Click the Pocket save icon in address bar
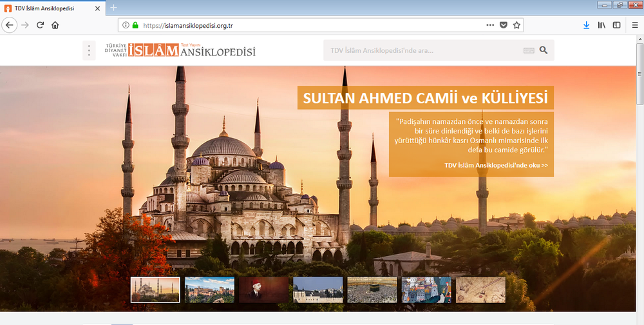The image size is (644, 325). click(x=504, y=25)
